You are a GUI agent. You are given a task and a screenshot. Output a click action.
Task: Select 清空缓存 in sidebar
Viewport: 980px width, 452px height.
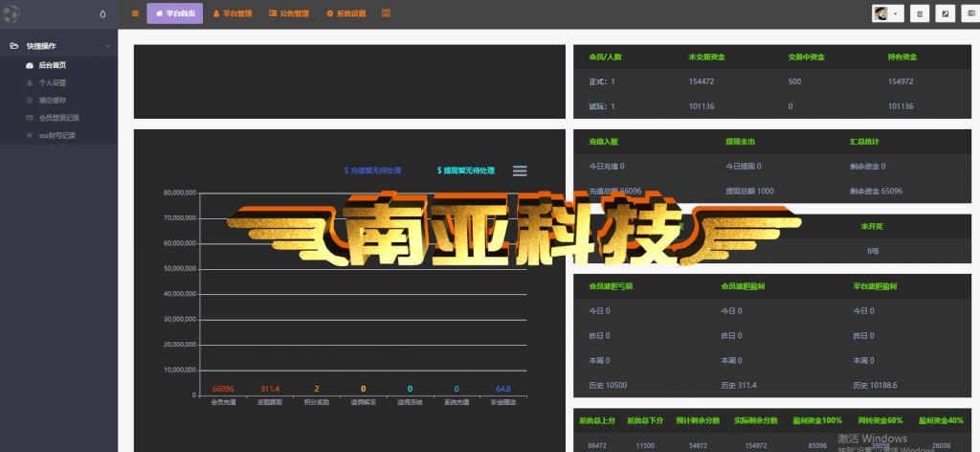[53, 100]
